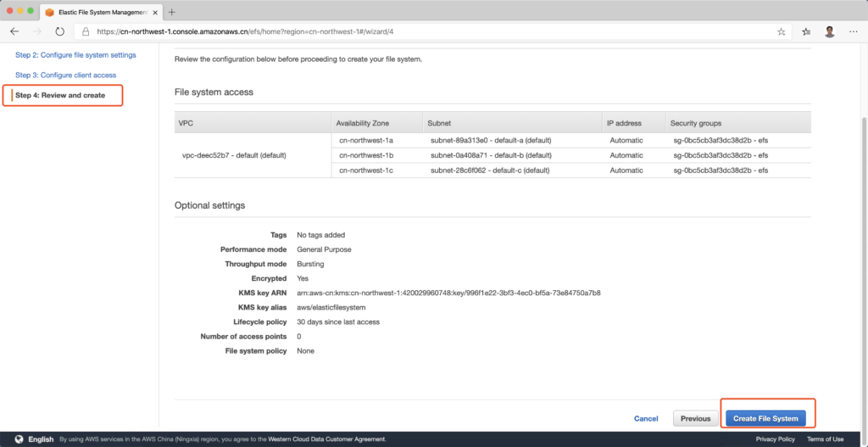The height and width of the screenshot is (447, 868).
Task: Click the padlock site info icon
Action: tap(86, 31)
